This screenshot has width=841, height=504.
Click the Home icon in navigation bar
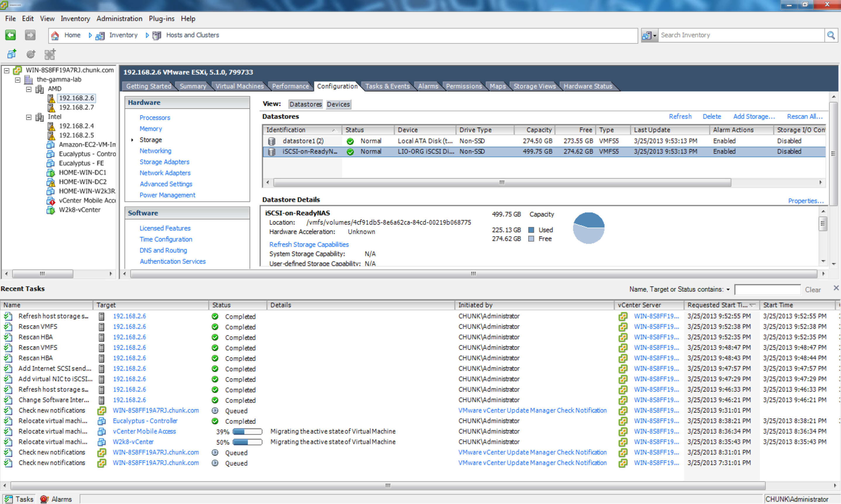click(55, 35)
